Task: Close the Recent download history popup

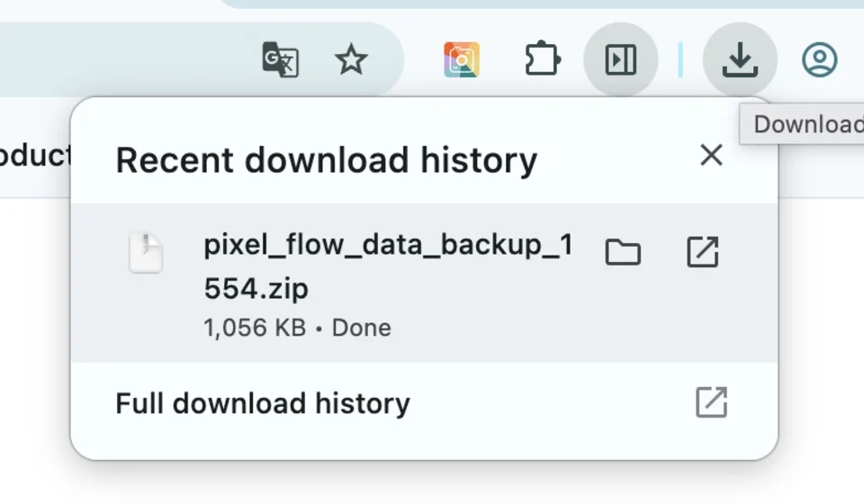Action: point(711,155)
